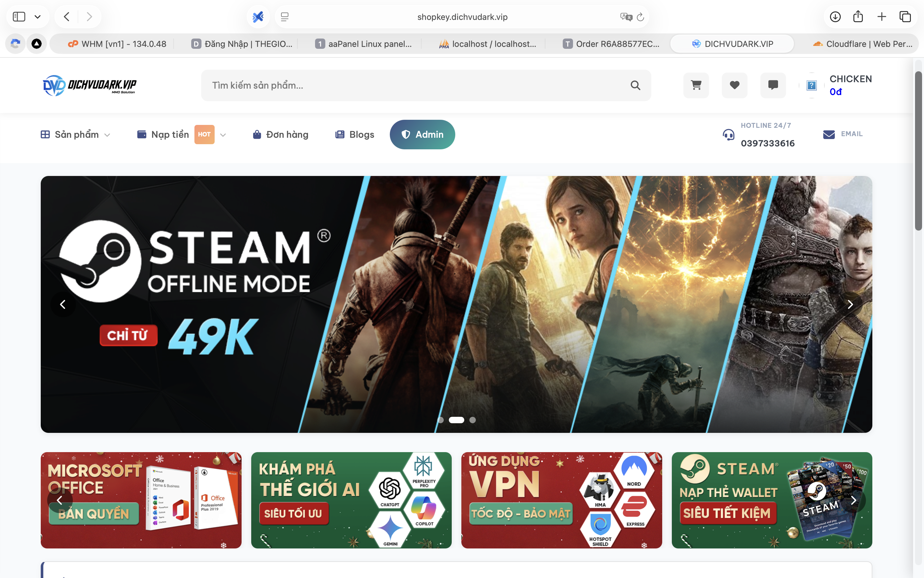Open the sidebar options chevron
This screenshot has height=578, width=924.
38,17
